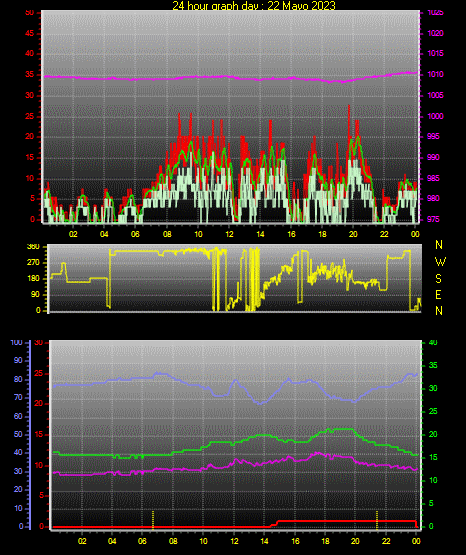The width and height of the screenshot is (466, 555).
Task: Click the S compass direction label
Action: (x=438, y=279)
